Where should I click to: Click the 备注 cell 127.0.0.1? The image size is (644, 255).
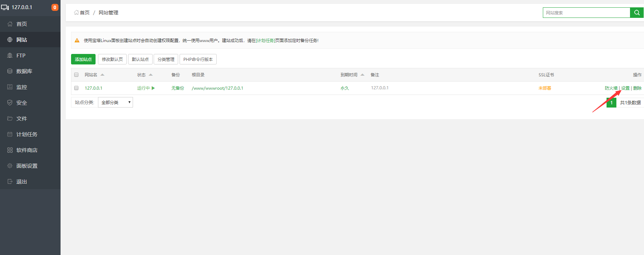(380, 88)
